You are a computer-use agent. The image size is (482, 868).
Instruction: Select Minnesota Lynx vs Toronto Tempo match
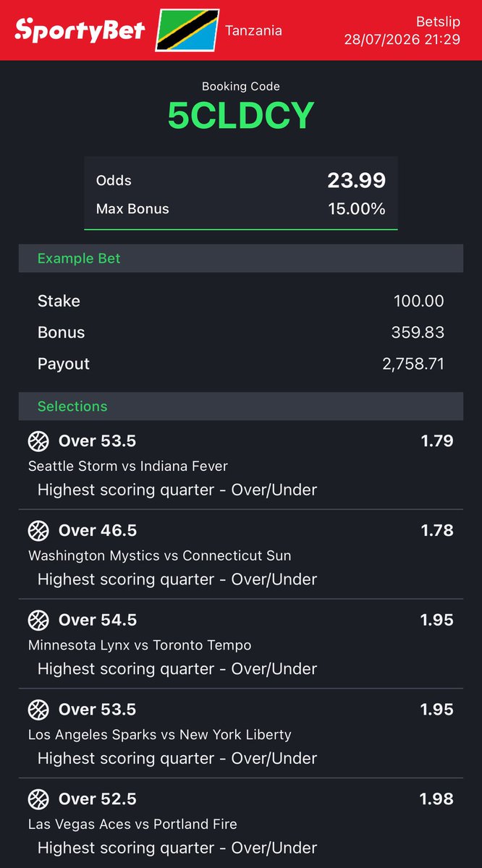[x=140, y=645]
